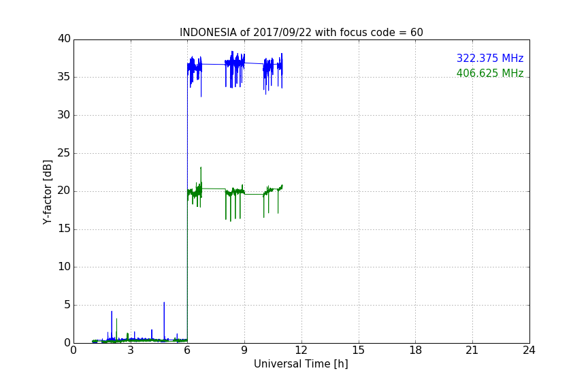Screen dimensions: 588x392
Task: Click the y-axis tick label '10'
Action: click(64, 267)
